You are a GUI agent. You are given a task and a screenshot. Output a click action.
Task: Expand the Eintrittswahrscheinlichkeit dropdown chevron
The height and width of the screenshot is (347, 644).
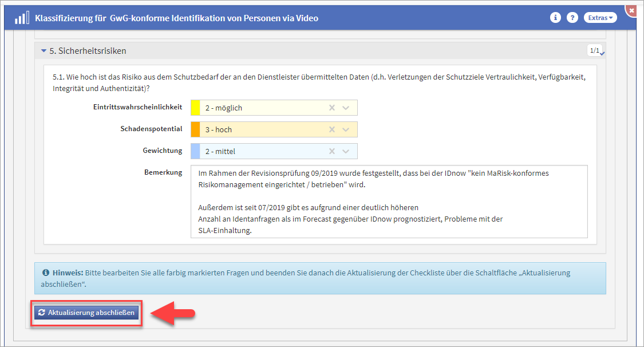coord(346,108)
